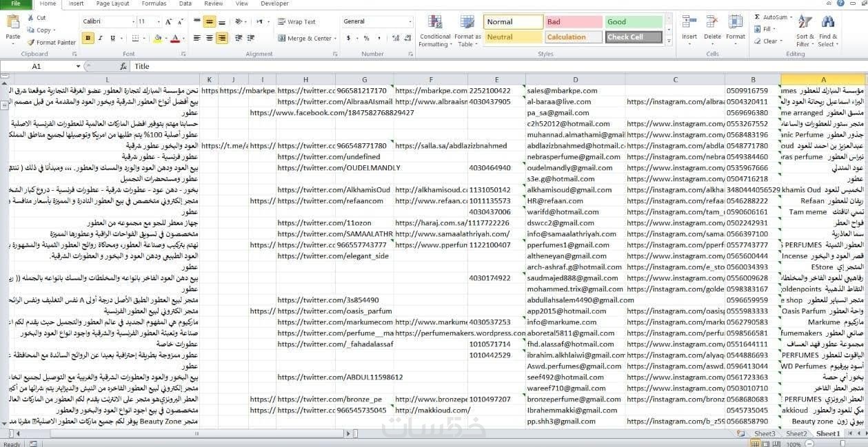Apply Accounting dollar format
The height and width of the screenshot is (447, 868).
(348, 39)
